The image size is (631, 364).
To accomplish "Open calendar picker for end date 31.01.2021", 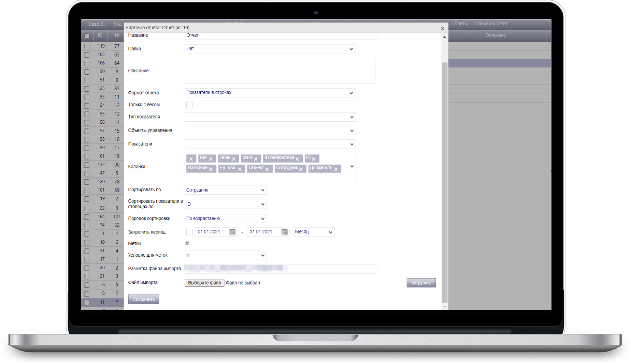I will [x=284, y=232].
